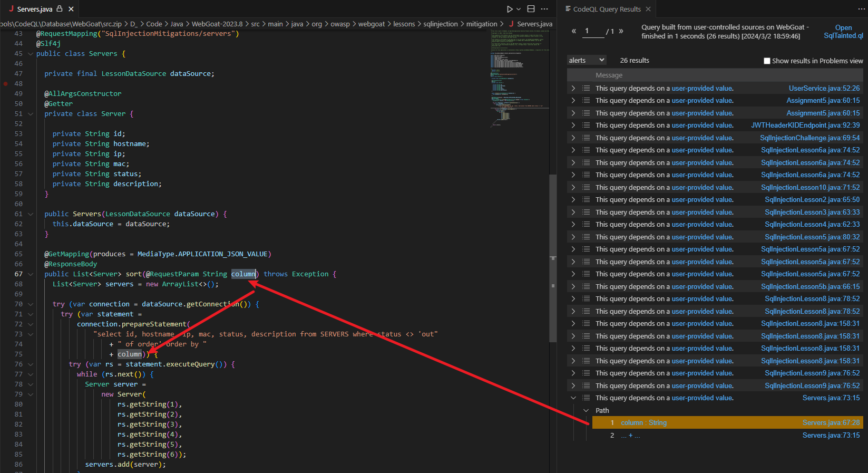Click breadcrumb item 'lessons'
Screen dimensions: 868x473
pos(404,24)
